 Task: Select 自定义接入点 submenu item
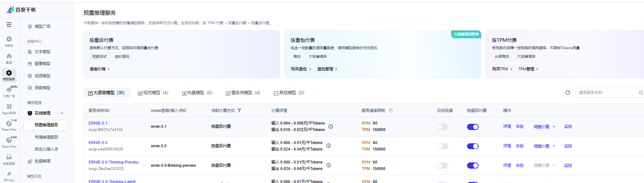[46, 149]
